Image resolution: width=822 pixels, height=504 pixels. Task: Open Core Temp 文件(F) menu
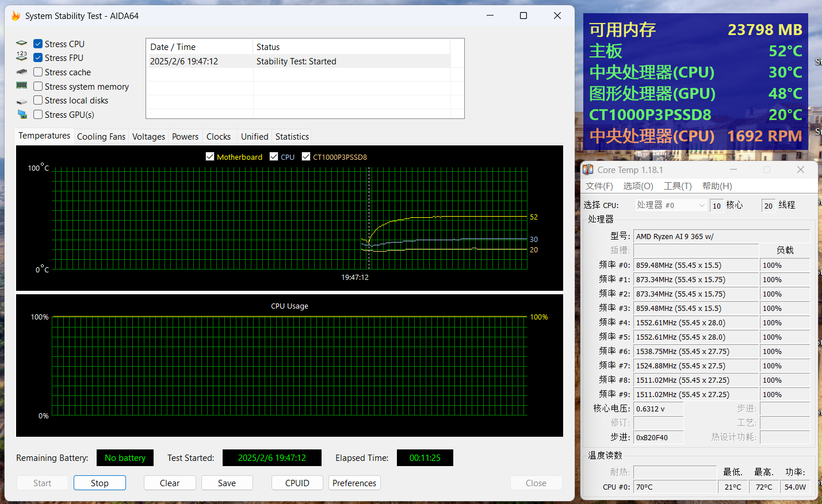click(x=599, y=186)
